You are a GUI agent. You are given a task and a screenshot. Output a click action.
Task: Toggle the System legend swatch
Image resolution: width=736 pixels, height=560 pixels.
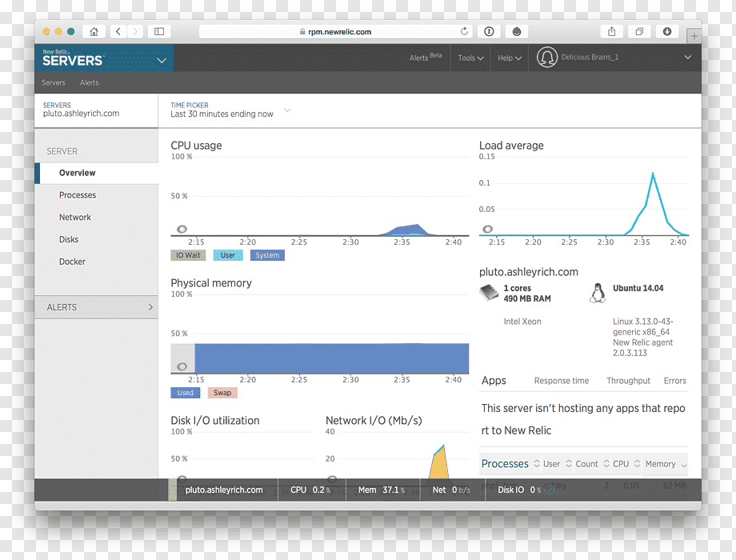(267, 255)
